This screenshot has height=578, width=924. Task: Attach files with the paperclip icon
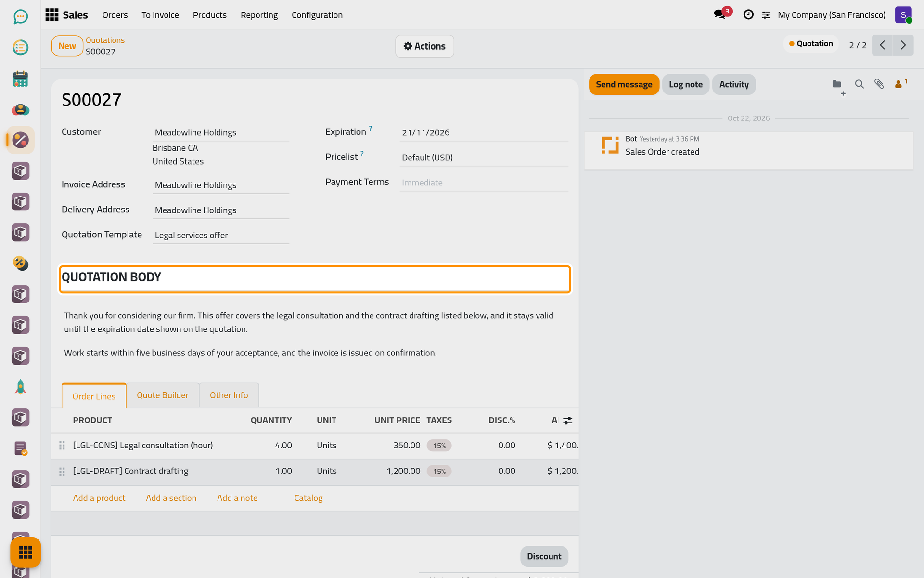coord(879,84)
